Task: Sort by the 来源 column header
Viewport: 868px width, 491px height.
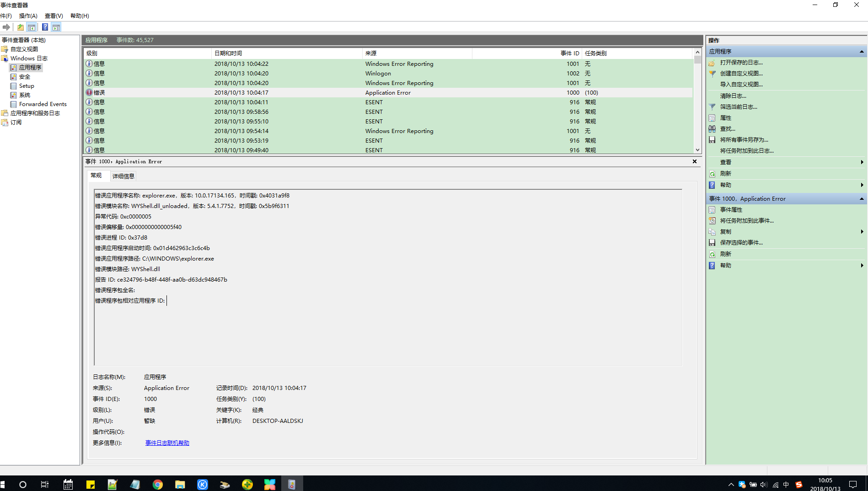Action: coord(417,53)
